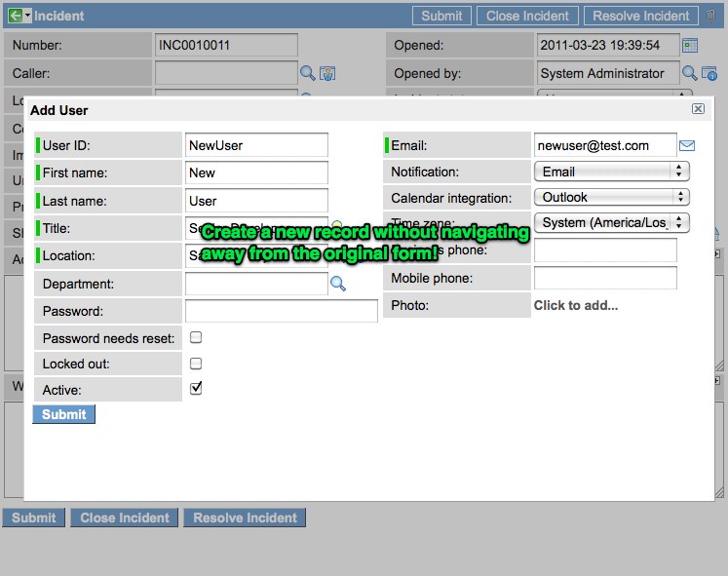Click the green back arrow icon
This screenshot has height=576, width=728.
[x=15, y=16]
